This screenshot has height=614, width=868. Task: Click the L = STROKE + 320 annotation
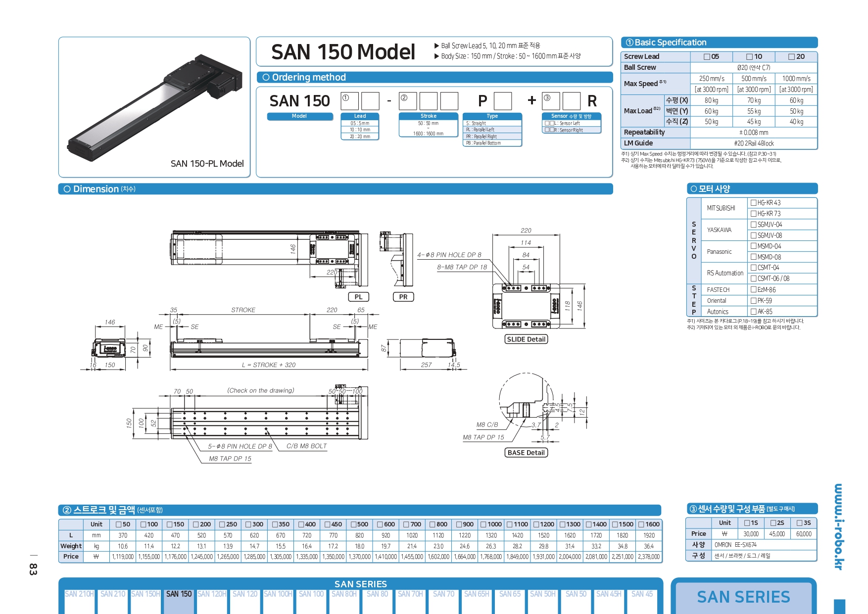tap(269, 365)
